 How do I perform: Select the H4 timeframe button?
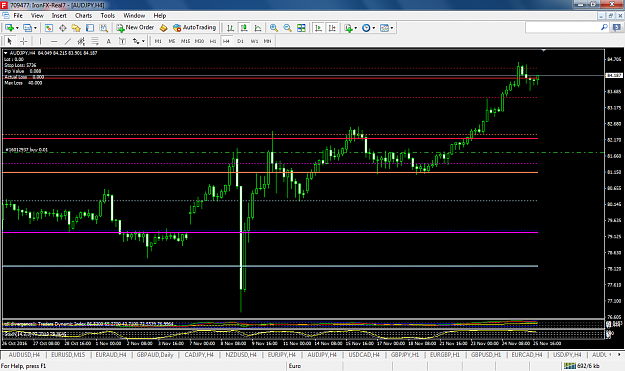pyautogui.click(x=226, y=41)
